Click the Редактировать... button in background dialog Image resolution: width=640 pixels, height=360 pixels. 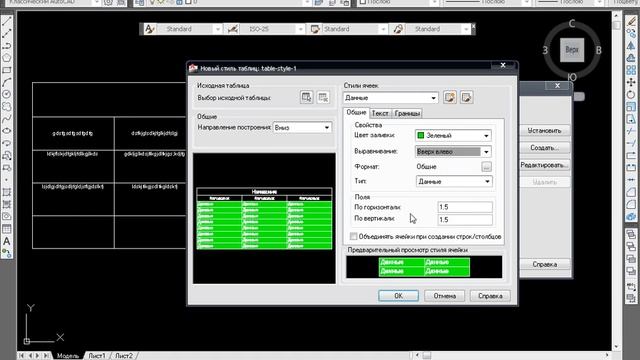[x=544, y=165]
